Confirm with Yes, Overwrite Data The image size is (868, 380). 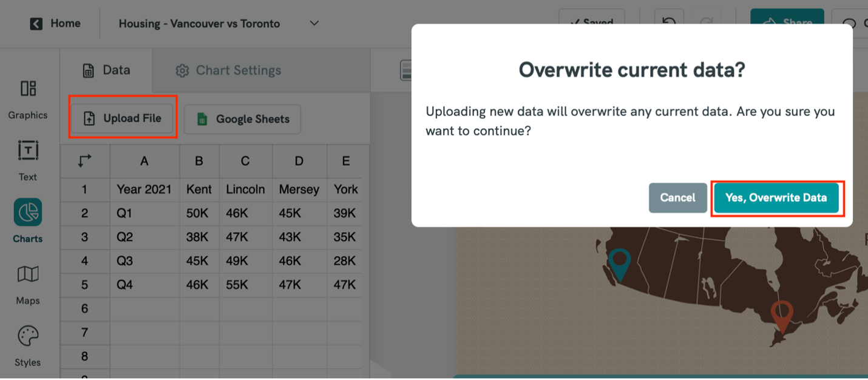[x=778, y=198]
